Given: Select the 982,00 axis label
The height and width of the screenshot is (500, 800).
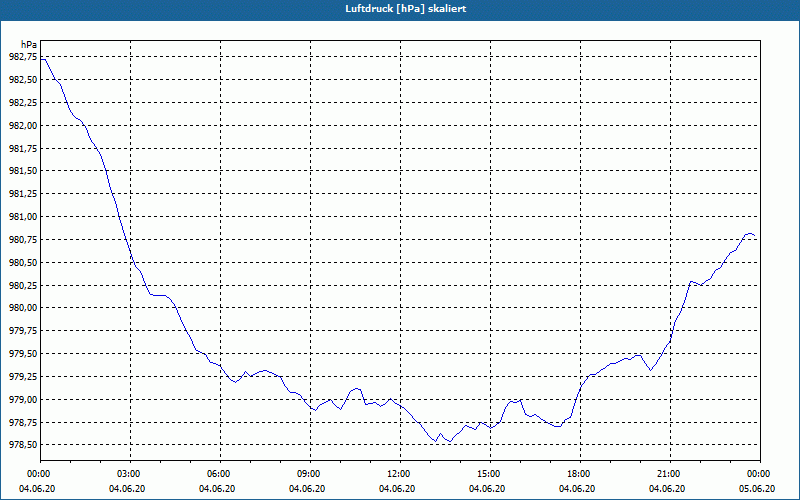Looking at the screenshot, I should coord(23,126).
